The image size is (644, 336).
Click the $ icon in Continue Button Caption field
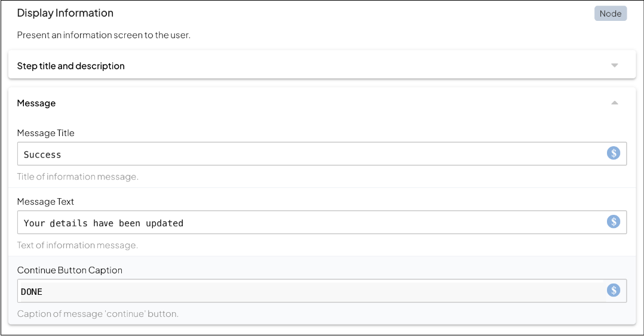click(614, 290)
